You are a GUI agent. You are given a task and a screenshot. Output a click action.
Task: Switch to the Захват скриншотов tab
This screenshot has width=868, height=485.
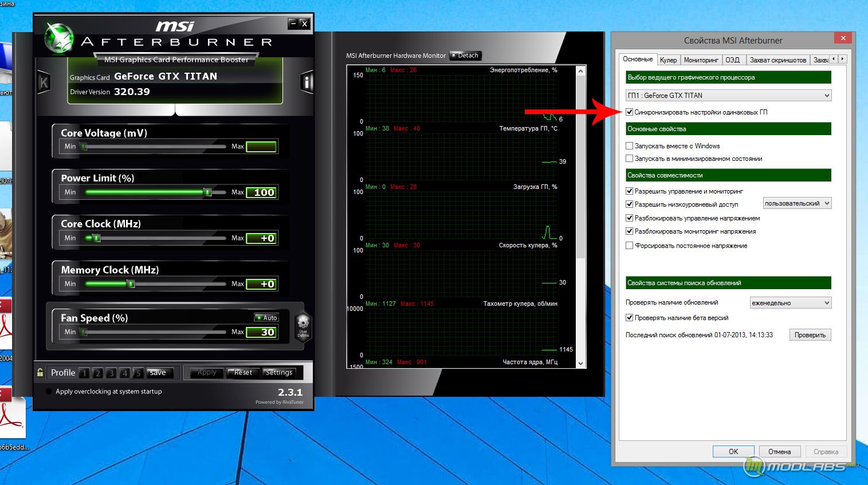click(777, 60)
